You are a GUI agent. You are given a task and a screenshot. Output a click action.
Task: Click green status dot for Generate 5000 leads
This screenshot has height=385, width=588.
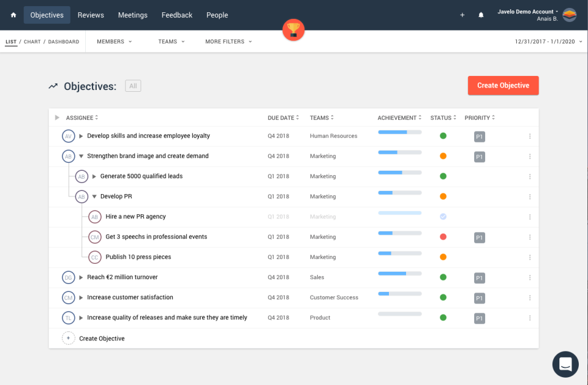pyautogui.click(x=443, y=176)
